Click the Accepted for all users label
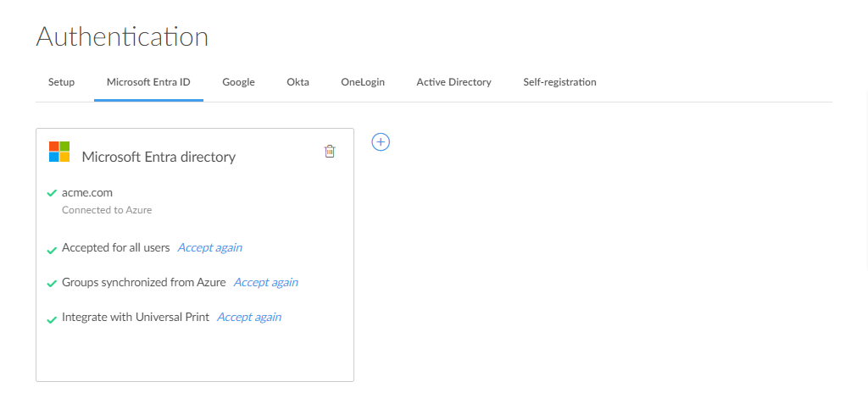868x404 pixels. click(x=115, y=247)
